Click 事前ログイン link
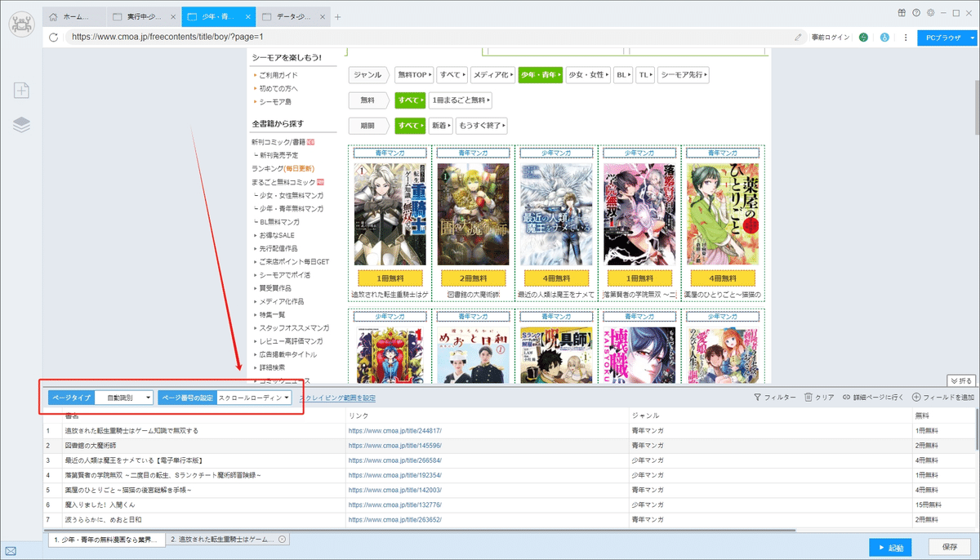 [x=831, y=38]
